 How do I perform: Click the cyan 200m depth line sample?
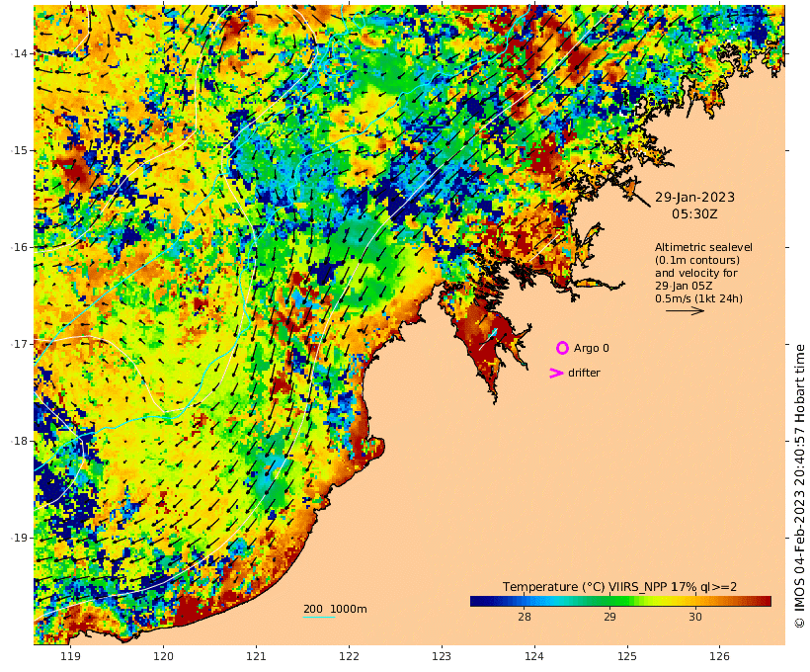(x=319, y=617)
